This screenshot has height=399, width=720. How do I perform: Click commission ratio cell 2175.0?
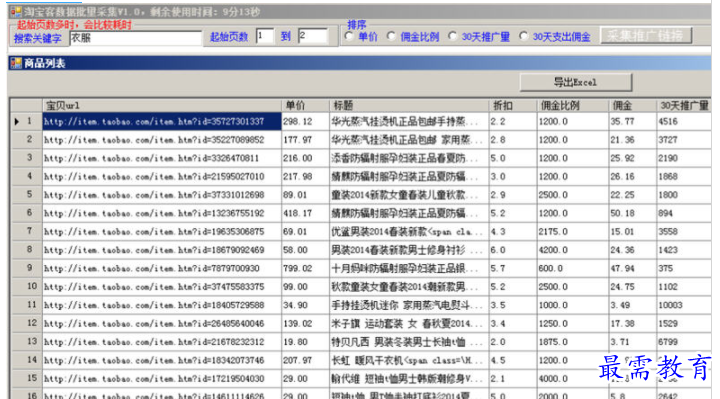[x=572, y=232]
